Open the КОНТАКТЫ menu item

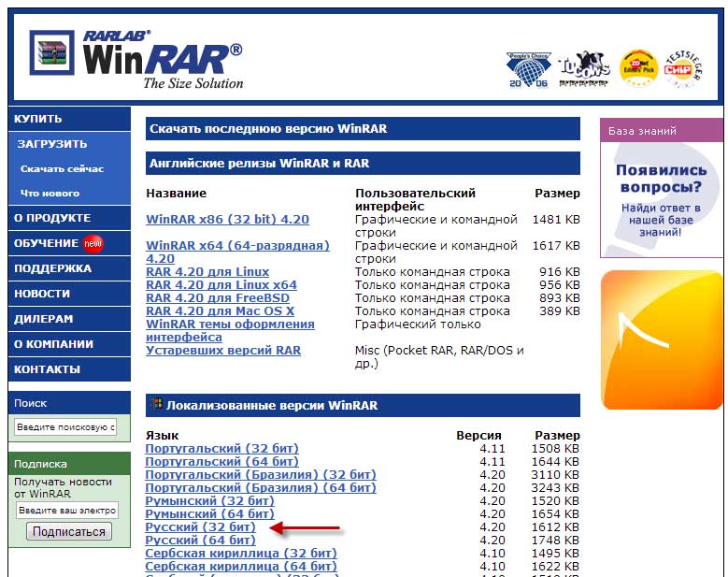(69, 369)
